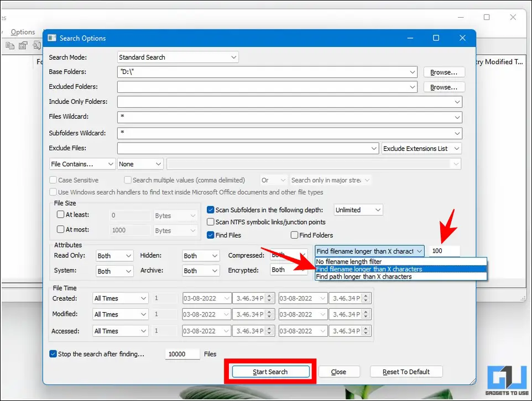This screenshot has height=401, width=532.
Task: Expand the Base Folders combo box
Action: click(412, 72)
